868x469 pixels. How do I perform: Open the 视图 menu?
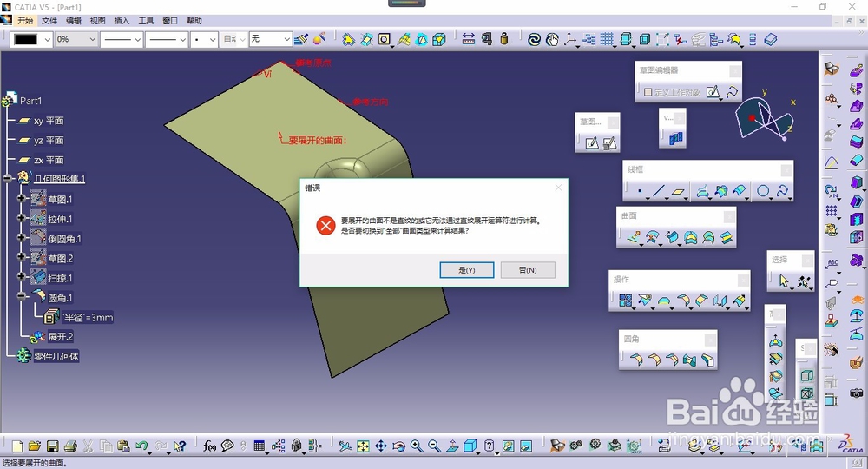pos(97,21)
